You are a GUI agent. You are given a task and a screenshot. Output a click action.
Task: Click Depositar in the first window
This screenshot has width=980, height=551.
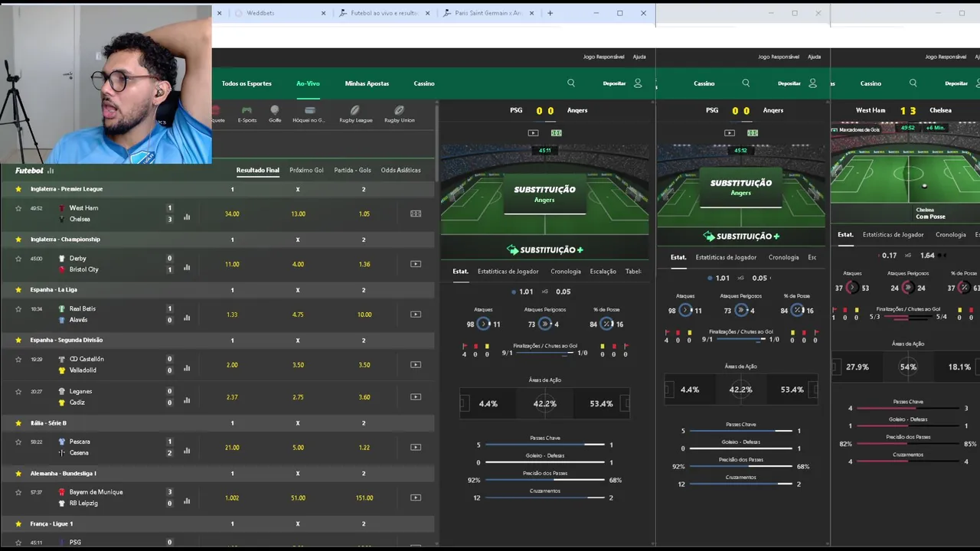click(614, 83)
